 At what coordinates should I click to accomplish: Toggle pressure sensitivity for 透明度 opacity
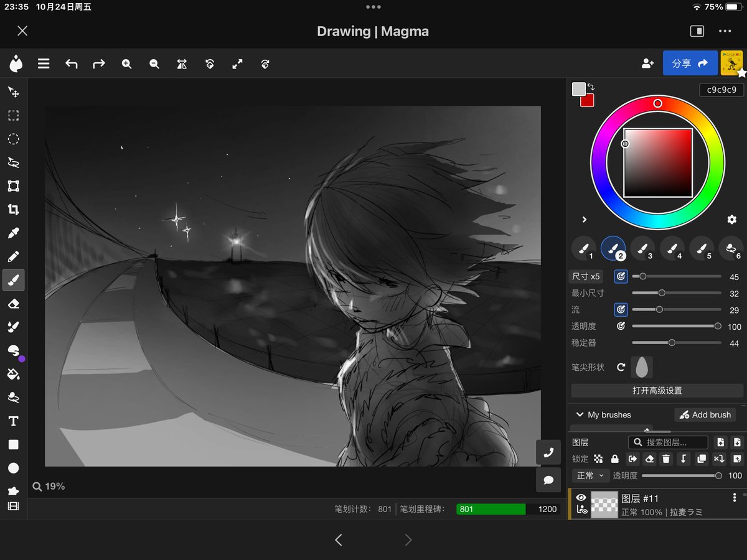pyautogui.click(x=621, y=326)
